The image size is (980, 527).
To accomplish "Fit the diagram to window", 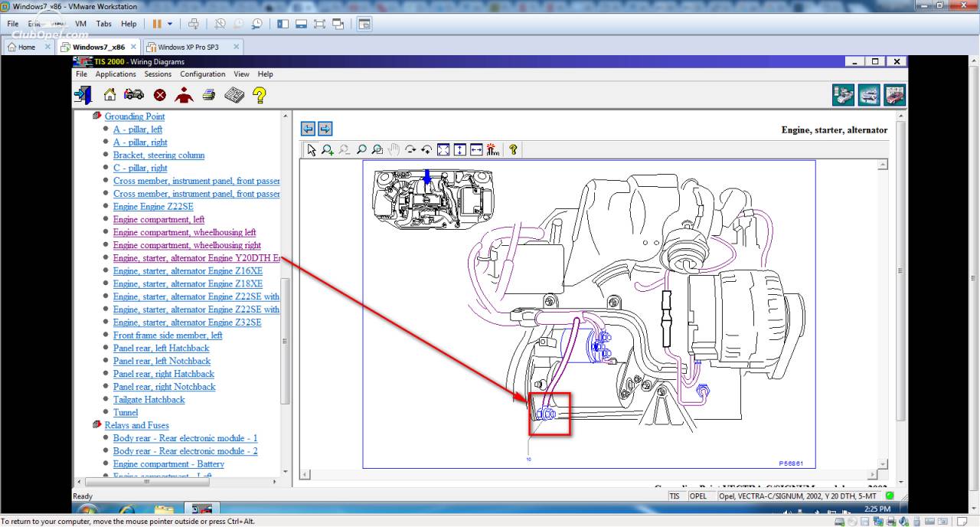I will pos(443,150).
